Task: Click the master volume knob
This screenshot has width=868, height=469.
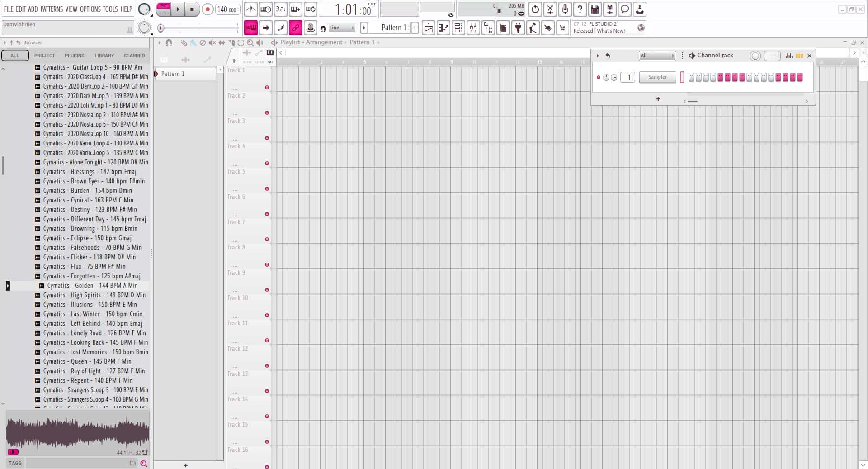Action: pyautogui.click(x=144, y=9)
